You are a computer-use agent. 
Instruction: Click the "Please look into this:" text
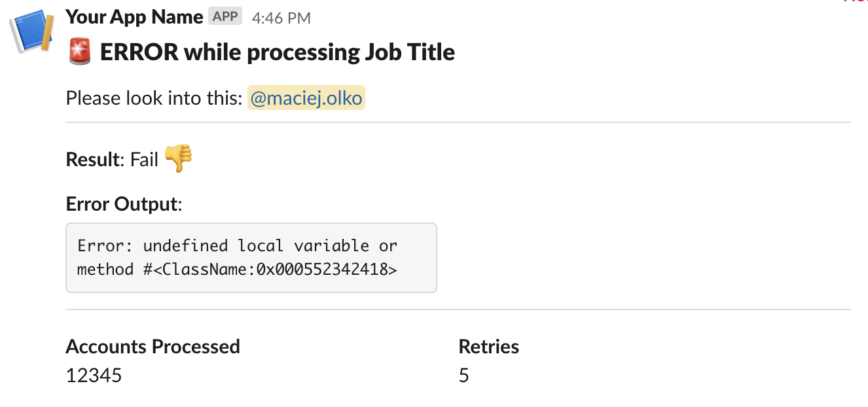tap(154, 99)
